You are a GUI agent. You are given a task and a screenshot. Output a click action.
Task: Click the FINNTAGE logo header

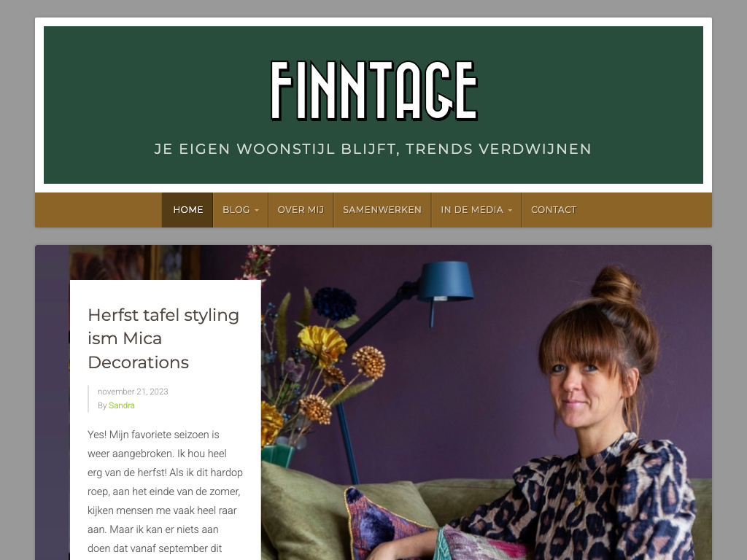pyautogui.click(x=374, y=90)
